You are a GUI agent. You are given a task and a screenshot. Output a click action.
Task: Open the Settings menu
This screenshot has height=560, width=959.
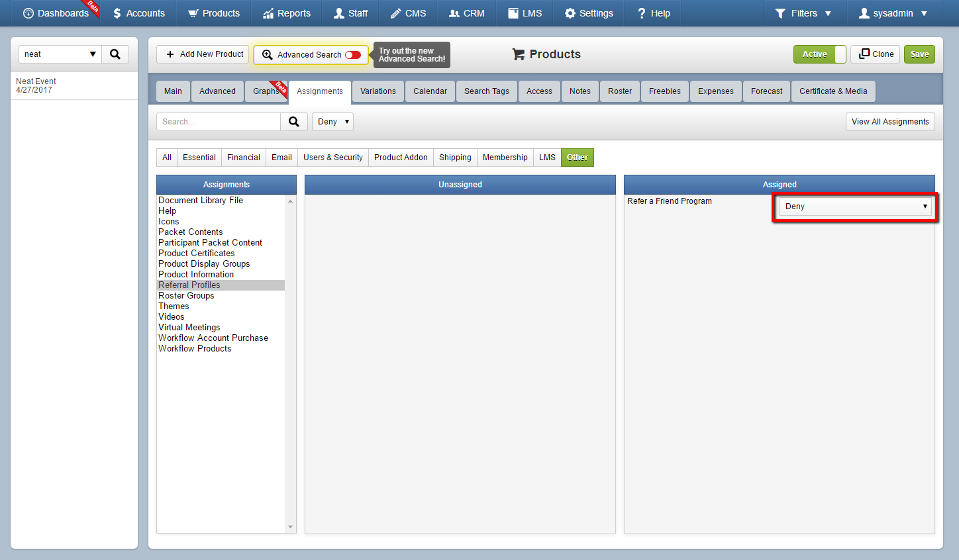pyautogui.click(x=589, y=13)
